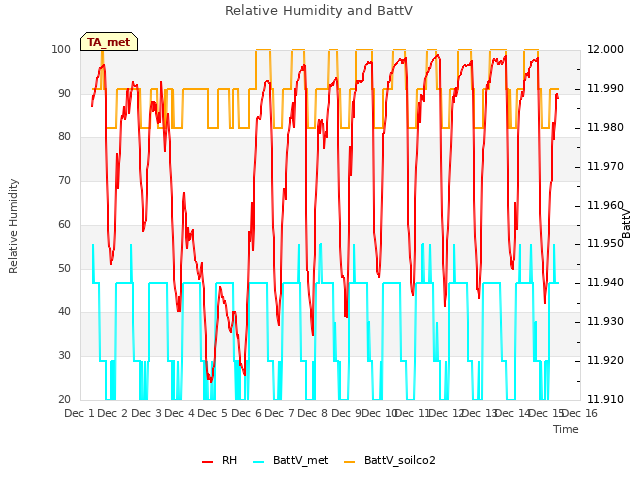Click the Relative Humidity y-axis label
Image resolution: width=640 pixels, height=480 pixels.
coord(13,226)
